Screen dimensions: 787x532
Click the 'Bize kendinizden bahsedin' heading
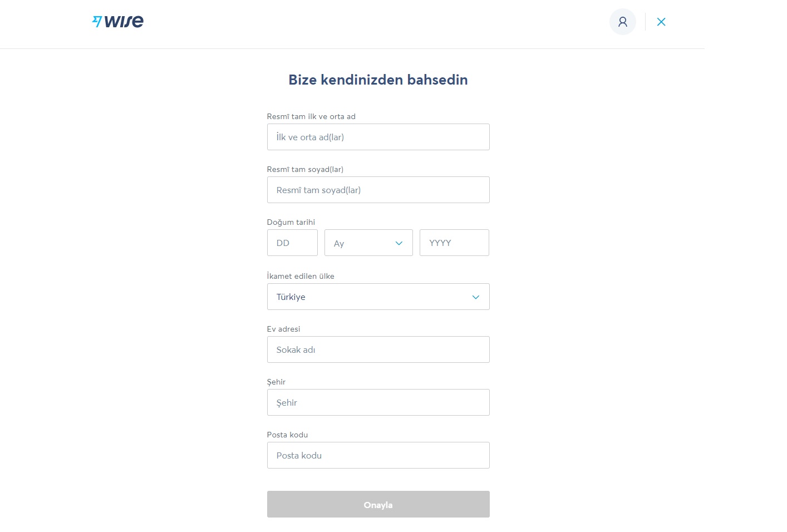[378, 80]
